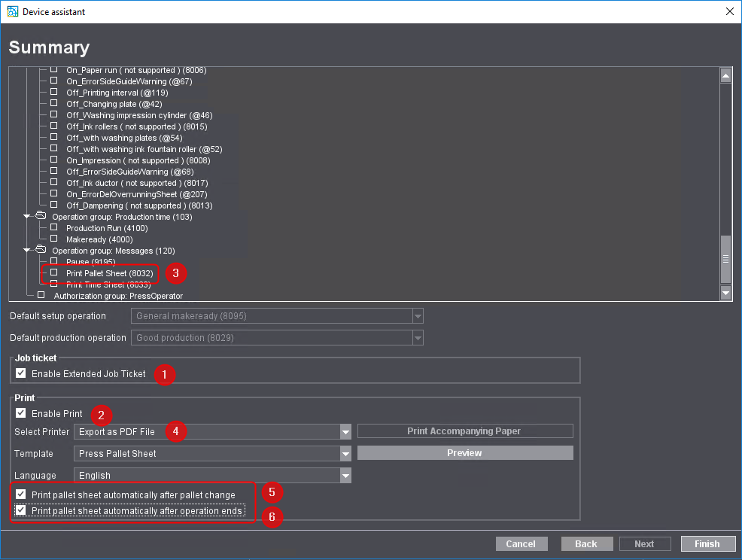Open the Select Printer dropdown
This screenshot has width=742, height=560.
coord(345,431)
